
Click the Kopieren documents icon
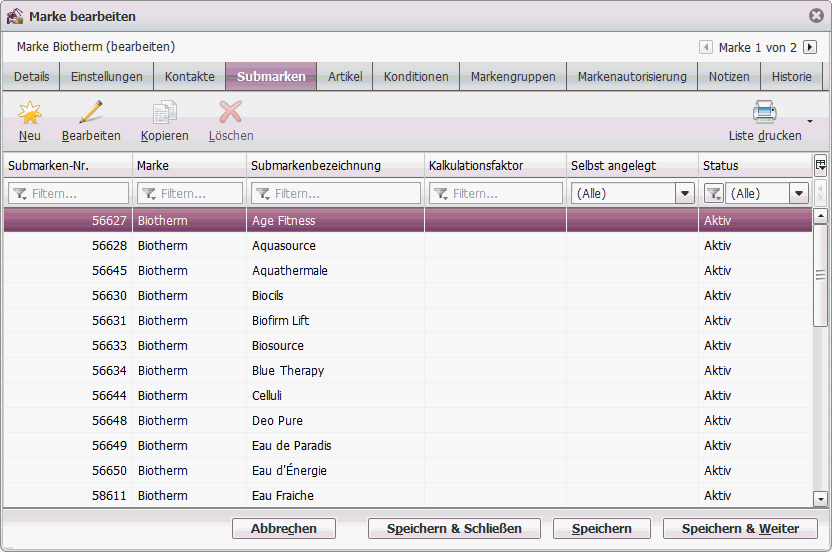coord(164,112)
